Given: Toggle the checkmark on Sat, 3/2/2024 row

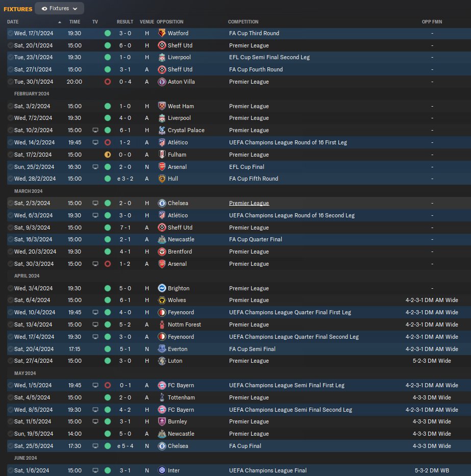Looking at the screenshot, I should pyautogui.click(x=10, y=106).
